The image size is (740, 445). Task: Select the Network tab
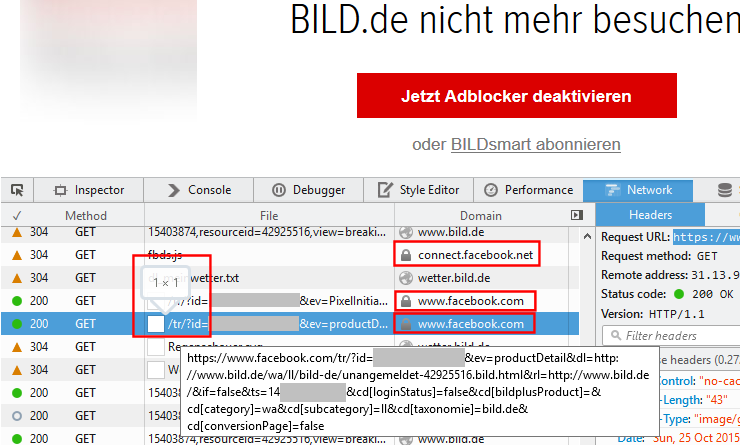point(638,190)
